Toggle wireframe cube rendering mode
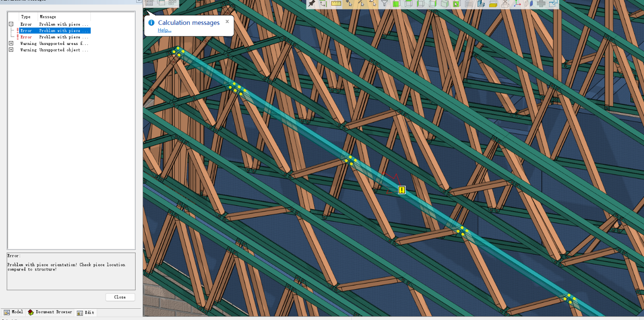This screenshot has width=644, height=320. [409, 4]
